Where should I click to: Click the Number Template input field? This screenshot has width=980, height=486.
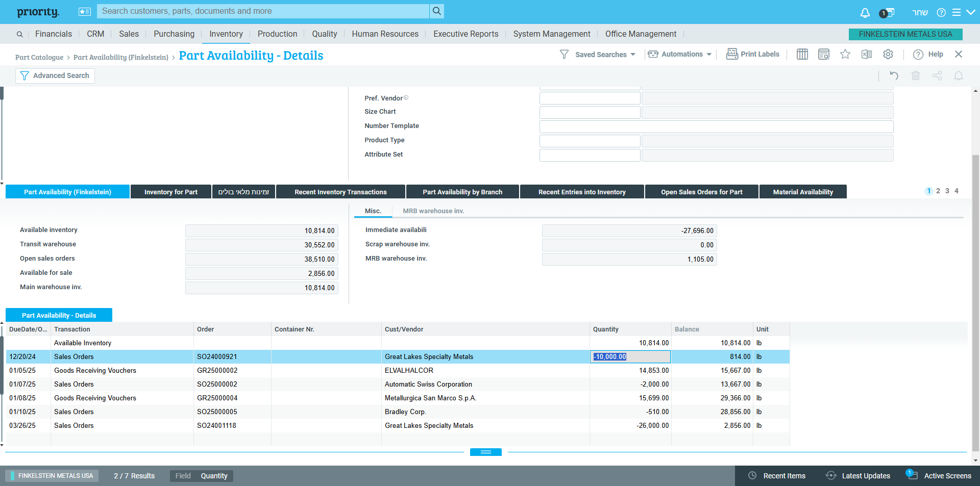tap(717, 126)
